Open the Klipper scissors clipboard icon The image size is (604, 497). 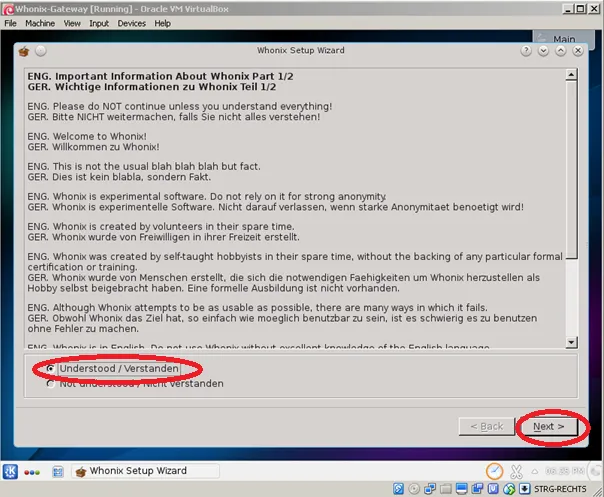(x=516, y=471)
